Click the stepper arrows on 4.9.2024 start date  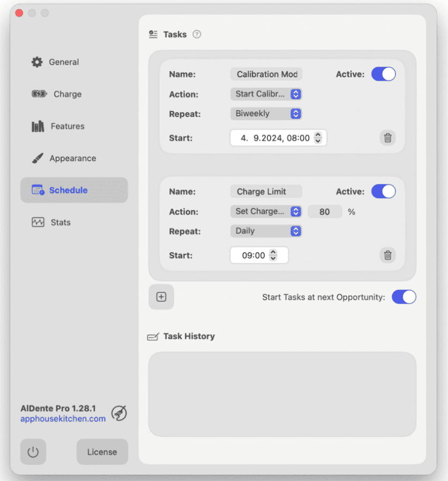[318, 138]
